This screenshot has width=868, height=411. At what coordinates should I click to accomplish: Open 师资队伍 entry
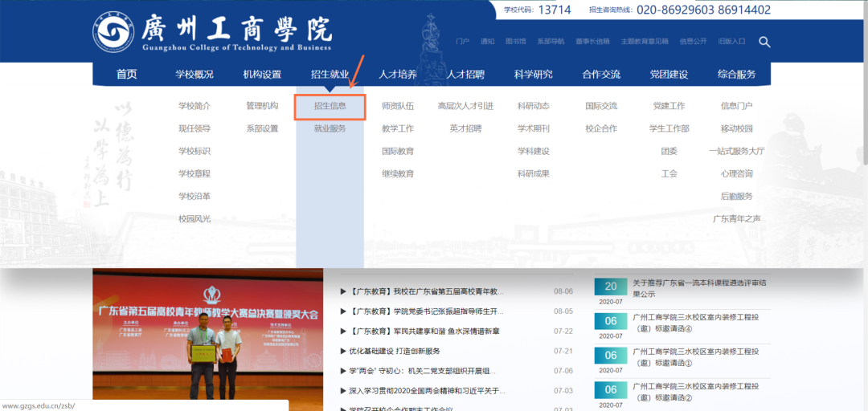coord(398,106)
